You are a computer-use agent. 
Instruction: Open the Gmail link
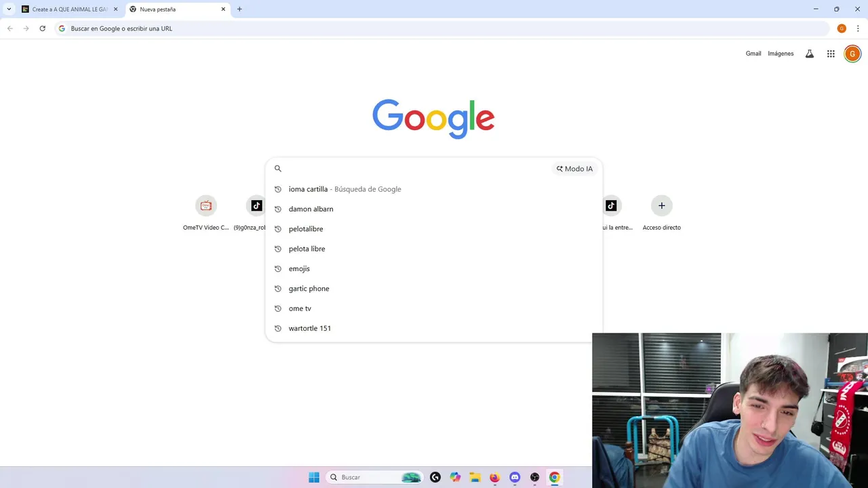coord(753,54)
